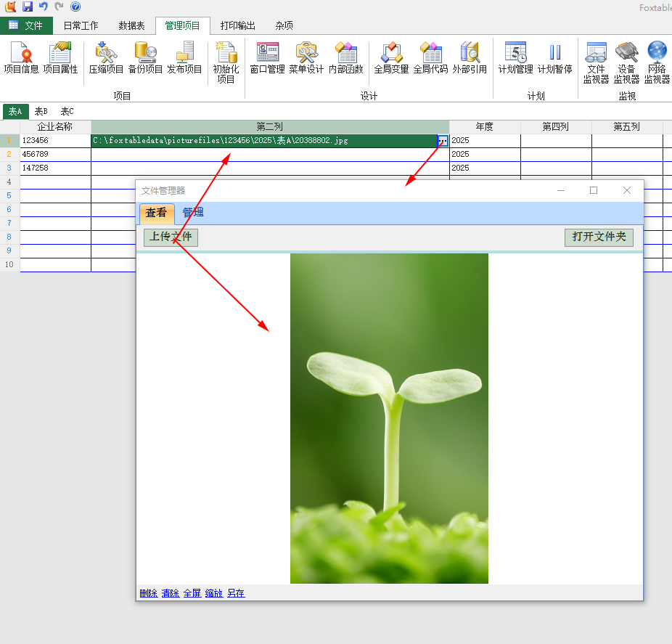Select the cell containing 147258
The image size is (672, 644).
pyautogui.click(x=55, y=168)
